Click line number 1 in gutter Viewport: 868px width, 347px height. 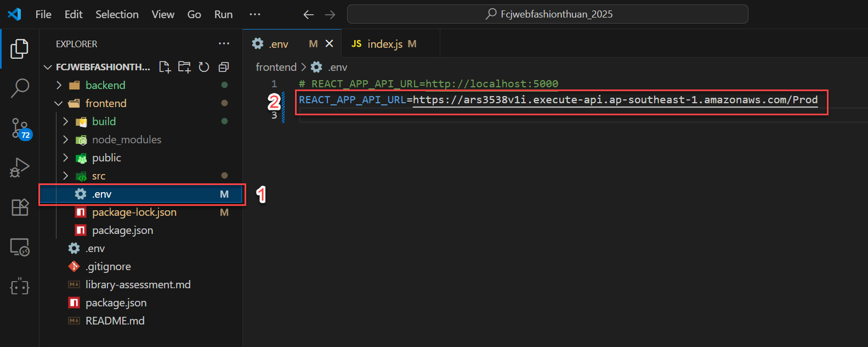click(x=274, y=84)
